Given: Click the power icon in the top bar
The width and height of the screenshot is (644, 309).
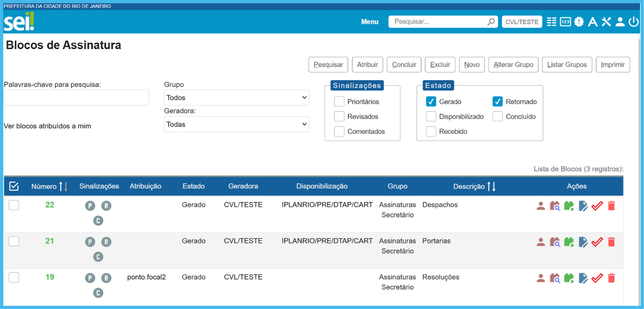Looking at the screenshot, I should 633,22.
